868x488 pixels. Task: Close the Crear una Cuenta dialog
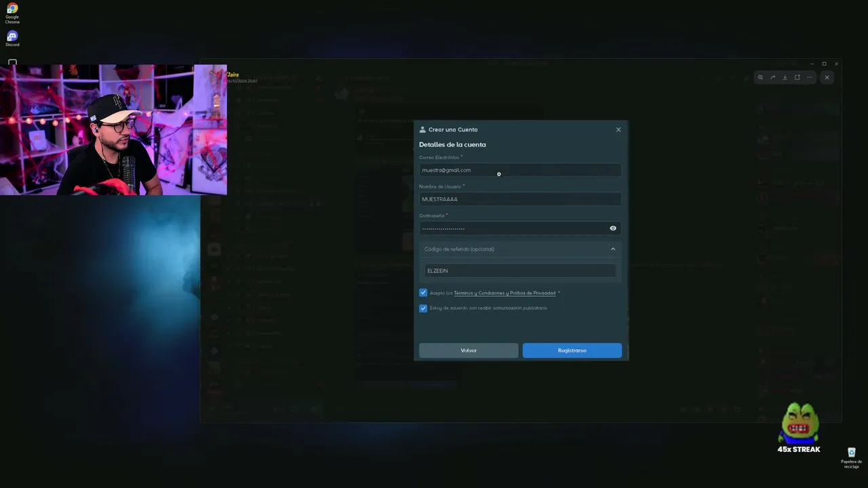(x=618, y=129)
